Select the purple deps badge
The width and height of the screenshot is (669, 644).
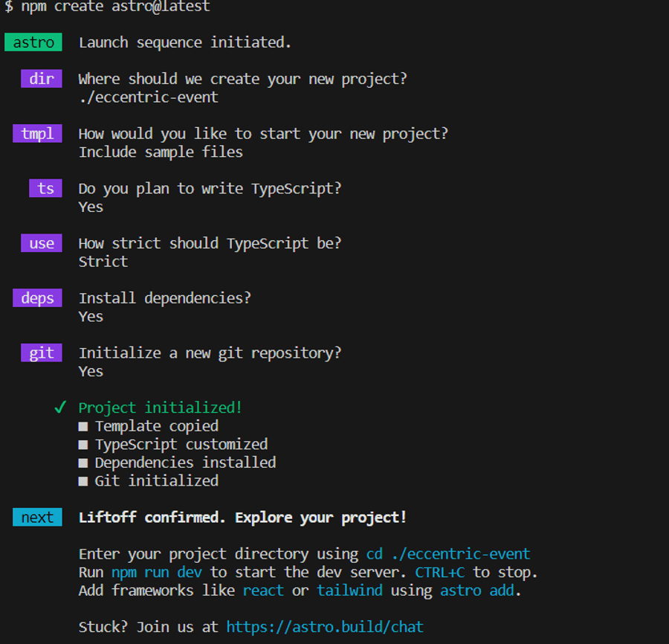37,298
